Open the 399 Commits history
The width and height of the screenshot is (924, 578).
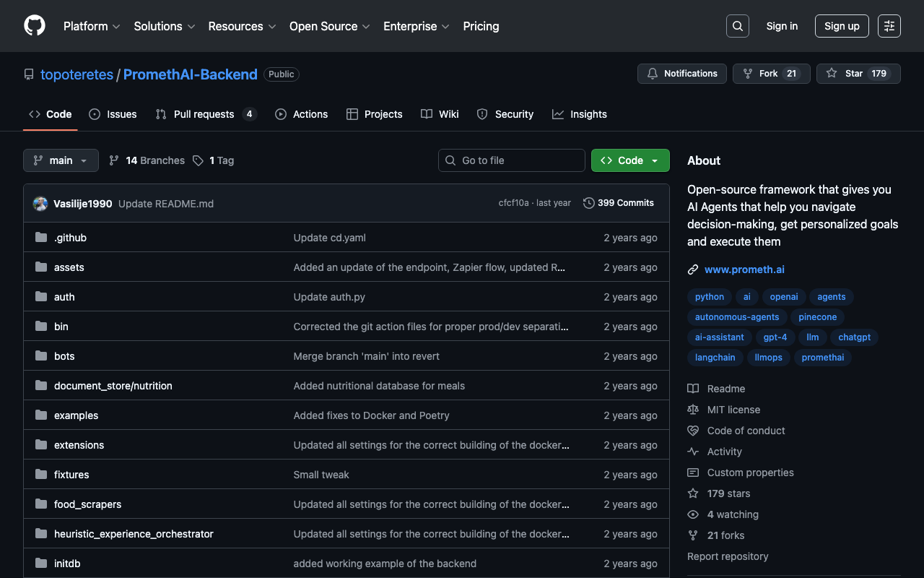(619, 203)
